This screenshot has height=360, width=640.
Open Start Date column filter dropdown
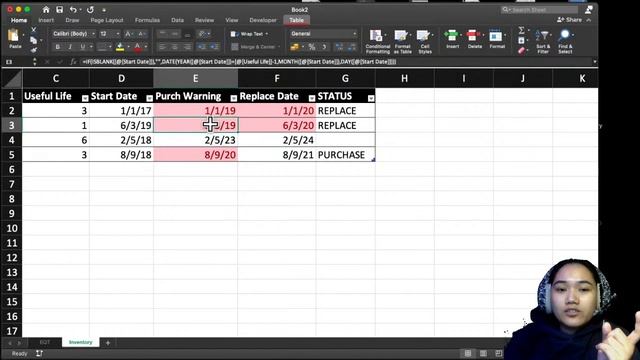click(x=149, y=98)
